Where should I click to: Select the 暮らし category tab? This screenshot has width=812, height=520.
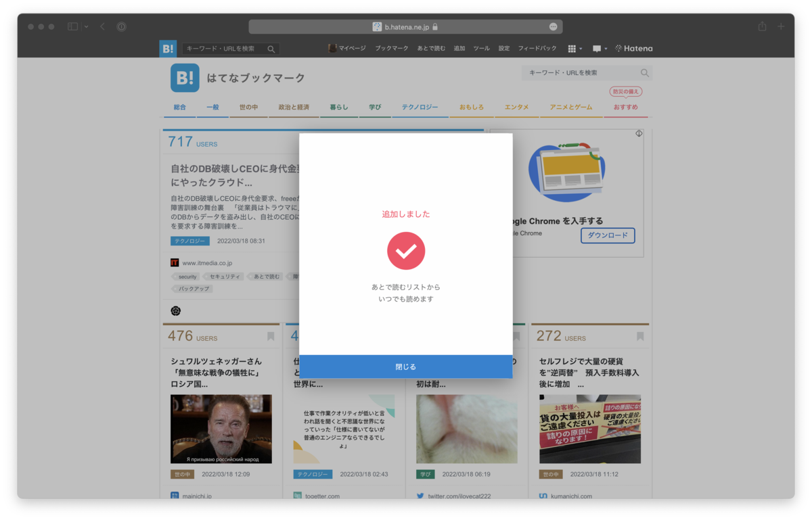pos(339,107)
